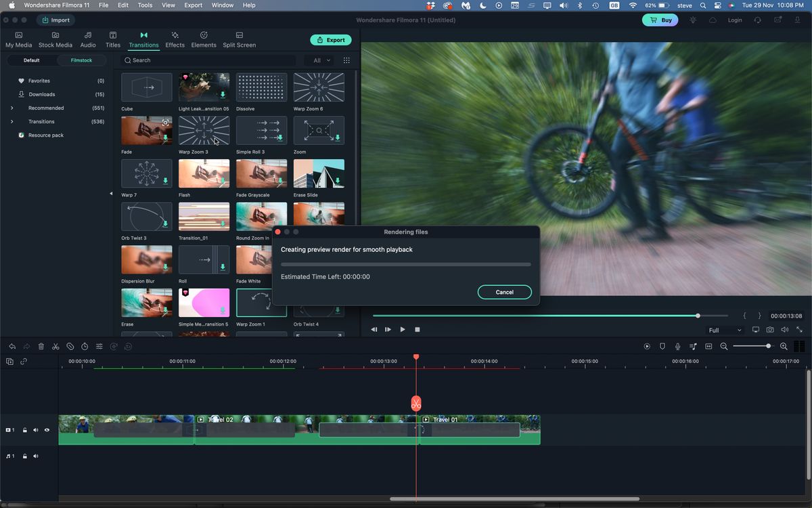Enter fullscreen preview with the expand arrows
This screenshot has width=812, height=508.
800,330
